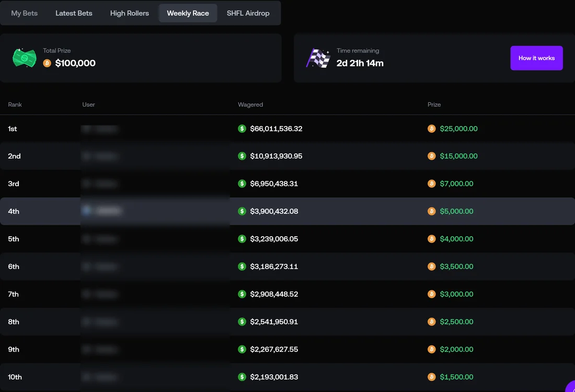Screen dimensions: 575x392
Task: Click the Rank column header
Action: coord(15,105)
